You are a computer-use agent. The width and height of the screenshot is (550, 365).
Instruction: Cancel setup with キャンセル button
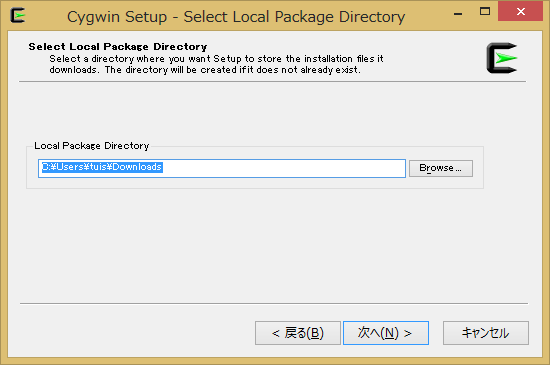[485, 333]
